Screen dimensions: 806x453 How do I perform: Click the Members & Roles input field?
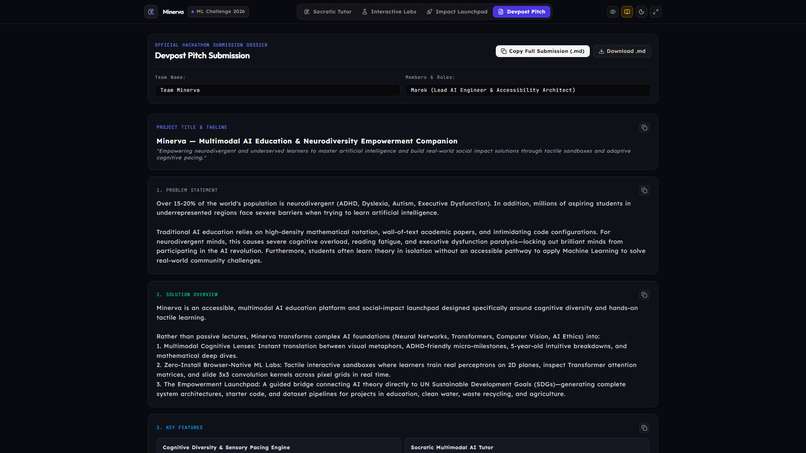[528, 90]
